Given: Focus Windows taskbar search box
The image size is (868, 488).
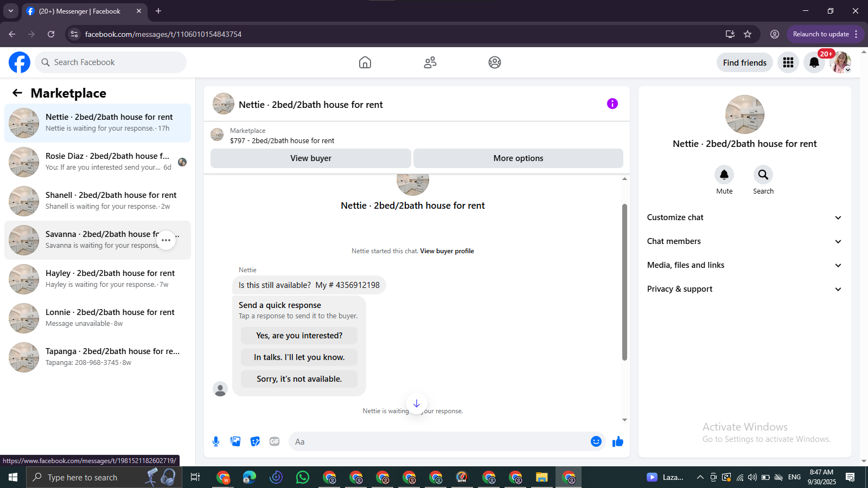Looking at the screenshot, I should (104, 477).
